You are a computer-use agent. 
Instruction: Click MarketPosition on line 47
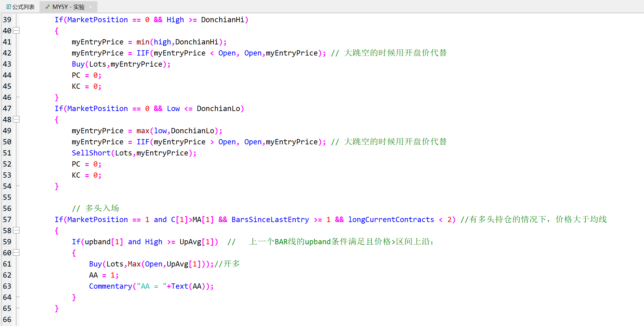tap(97, 109)
